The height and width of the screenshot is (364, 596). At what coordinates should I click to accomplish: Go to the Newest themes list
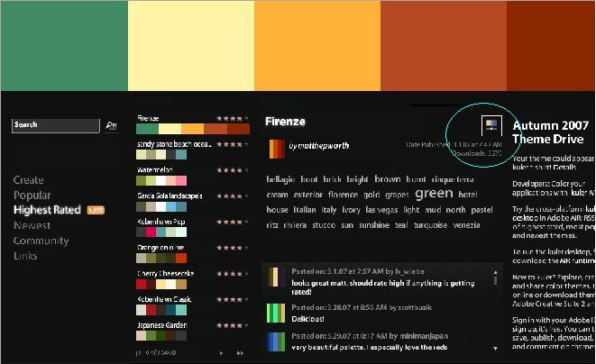(32, 226)
